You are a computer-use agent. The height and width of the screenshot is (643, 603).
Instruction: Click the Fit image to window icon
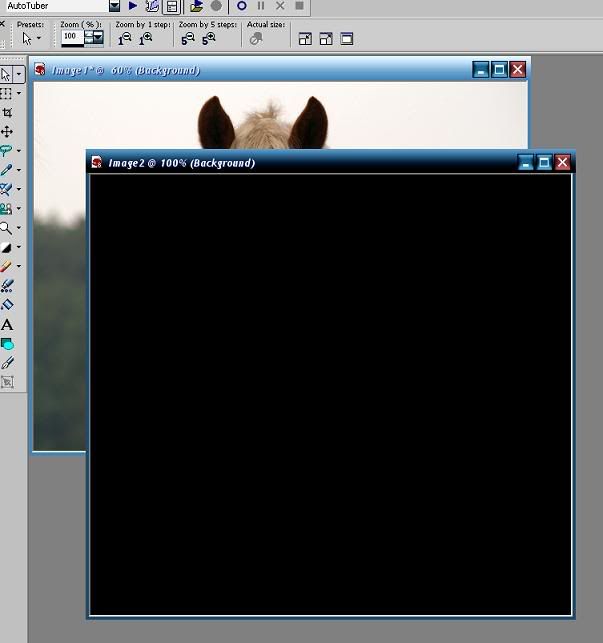coord(326,39)
